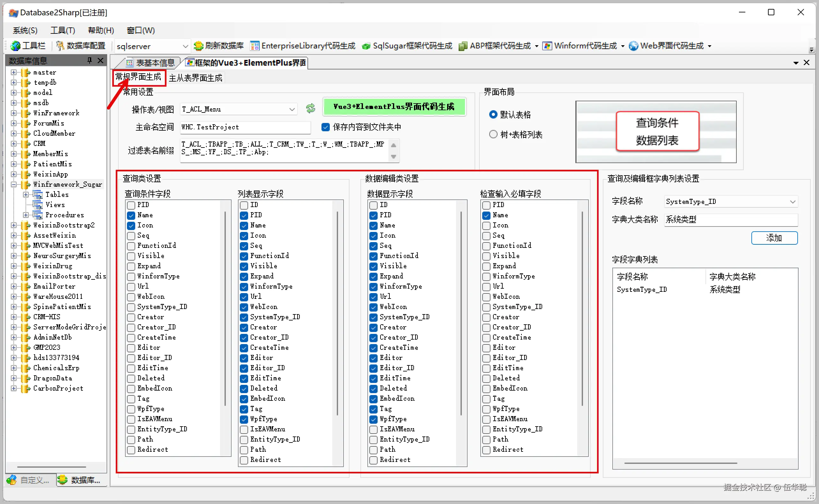
Task: Click the SqlSugar framework code generation icon
Action: (x=366, y=46)
